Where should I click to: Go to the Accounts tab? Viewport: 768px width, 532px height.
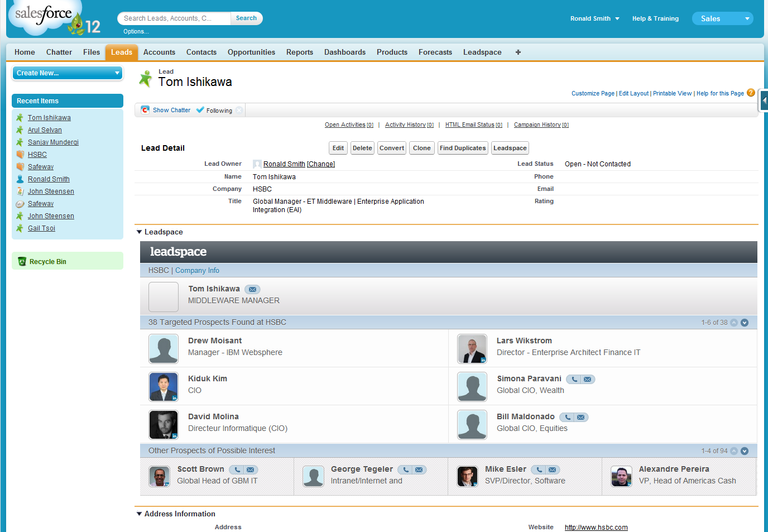pos(159,52)
